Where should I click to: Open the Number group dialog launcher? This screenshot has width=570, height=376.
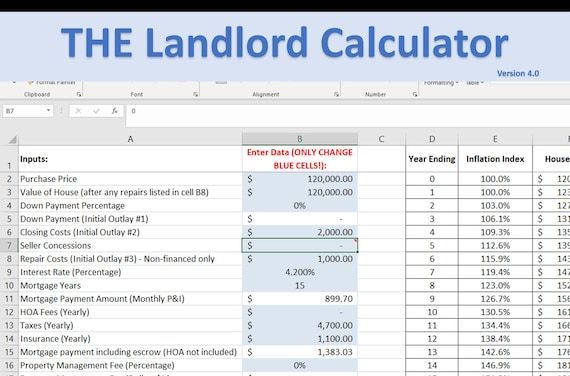click(415, 94)
